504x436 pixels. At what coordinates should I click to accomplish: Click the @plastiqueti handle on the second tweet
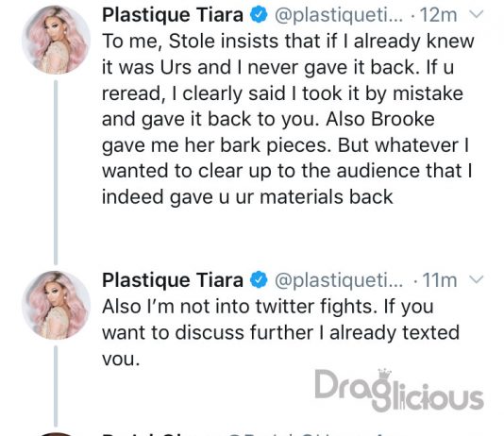click(x=339, y=280)
